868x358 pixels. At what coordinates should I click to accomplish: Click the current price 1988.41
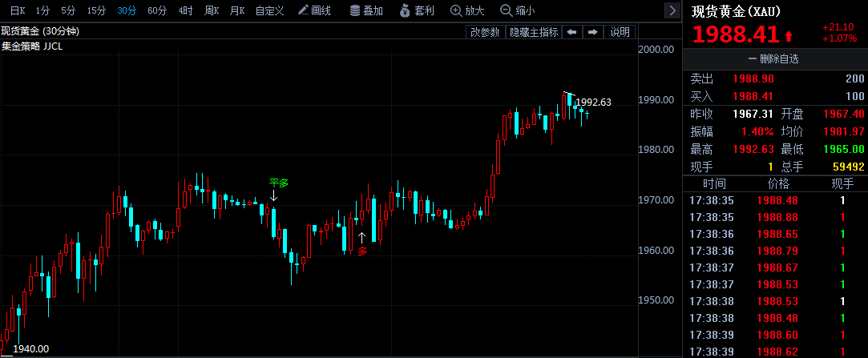(736, 34)
